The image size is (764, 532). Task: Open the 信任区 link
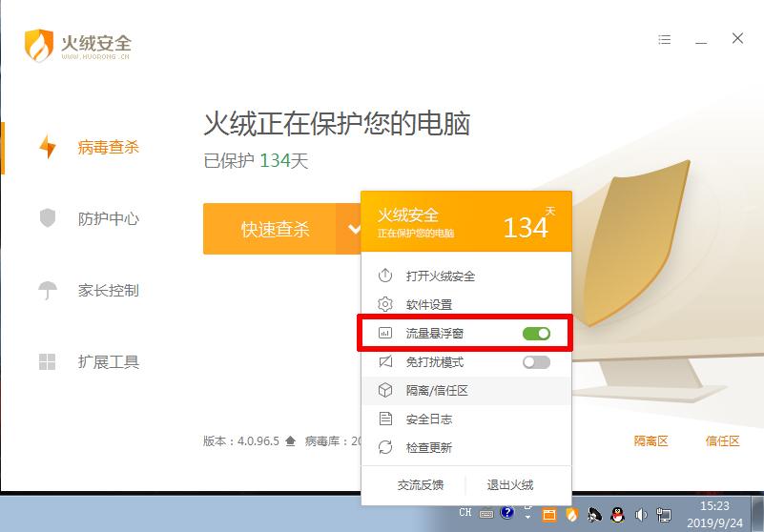[723, 441]
